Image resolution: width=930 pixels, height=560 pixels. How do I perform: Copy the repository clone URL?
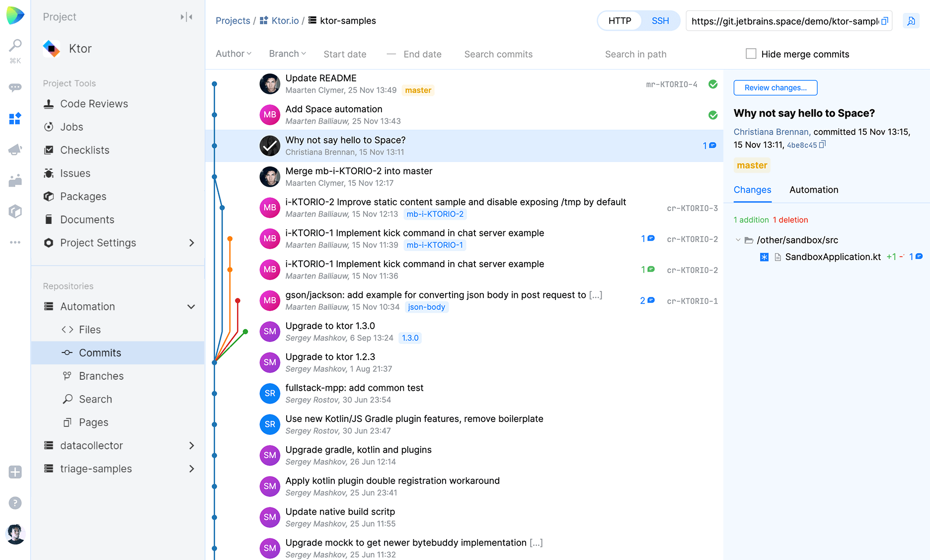click(x=885, y=21)
